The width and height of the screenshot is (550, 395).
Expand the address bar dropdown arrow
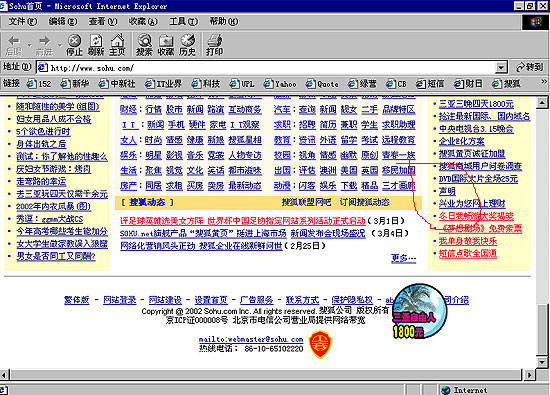501,67
